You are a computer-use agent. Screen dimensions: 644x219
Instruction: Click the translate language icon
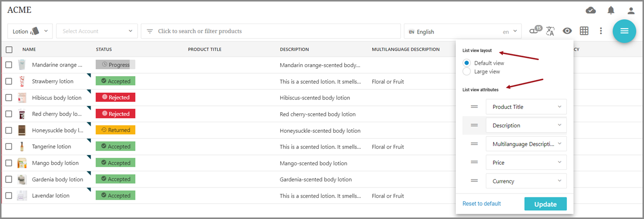[x=550, y=31]
